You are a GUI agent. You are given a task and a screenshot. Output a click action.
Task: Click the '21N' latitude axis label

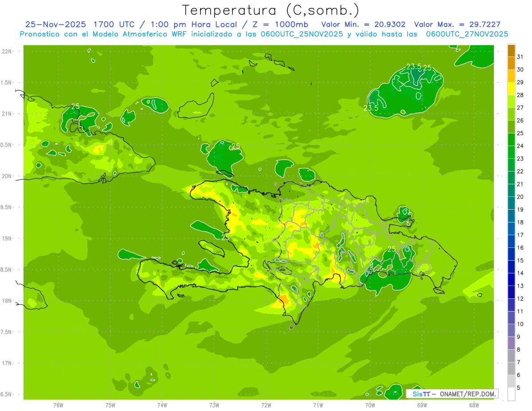8,114
